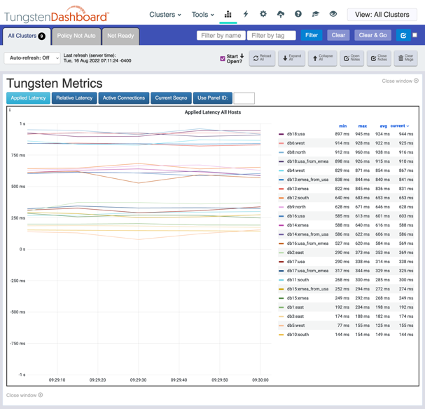This screenshot has height=410, width=426.
Task: Click the blue Filter button
Action: (x=311, y=35)
